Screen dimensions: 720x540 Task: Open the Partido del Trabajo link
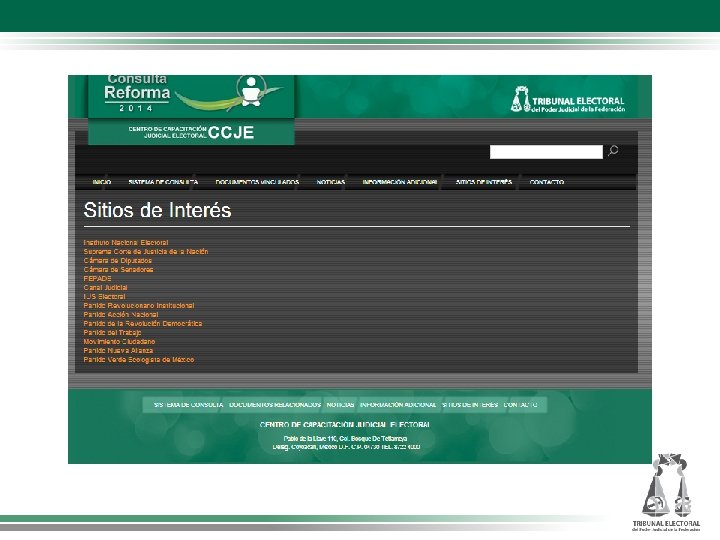112,332
